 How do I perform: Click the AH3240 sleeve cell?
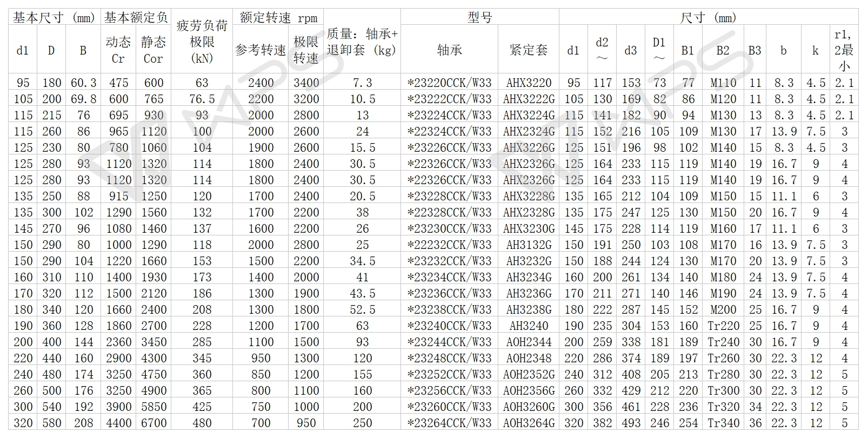(529, 326)
